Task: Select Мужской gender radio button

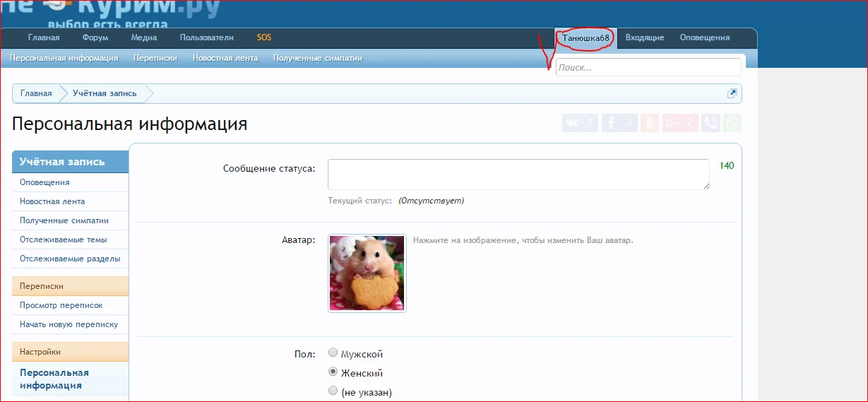Action: pyautogui.click(x=333, y=353)
